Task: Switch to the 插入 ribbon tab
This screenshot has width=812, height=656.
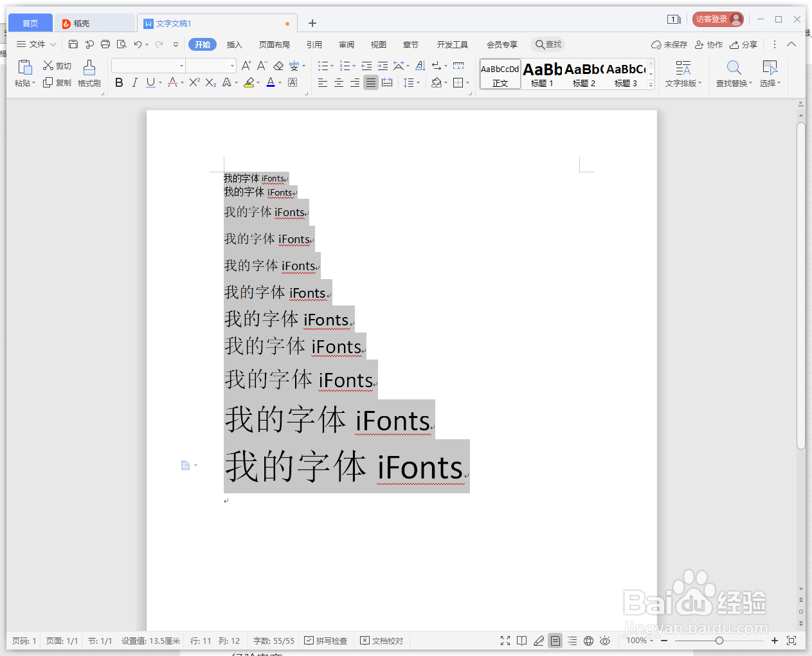Action: tap(235, 44)
